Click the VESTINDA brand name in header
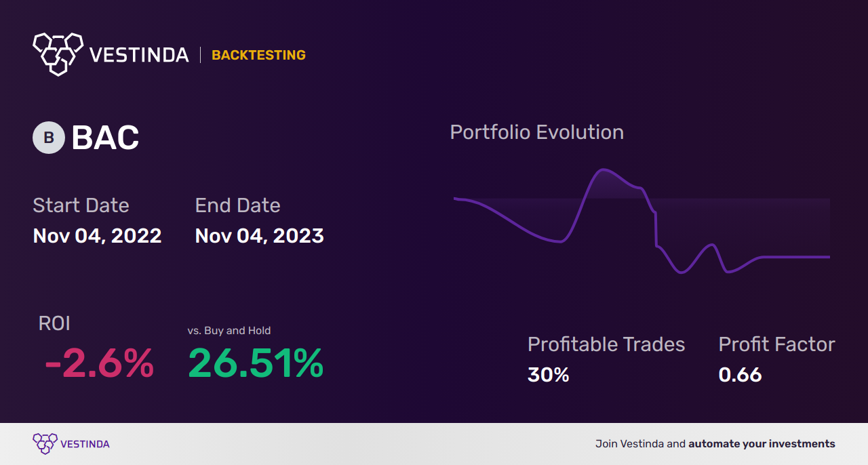This screenshot has width=868, height=465. [x=139, y=55]
